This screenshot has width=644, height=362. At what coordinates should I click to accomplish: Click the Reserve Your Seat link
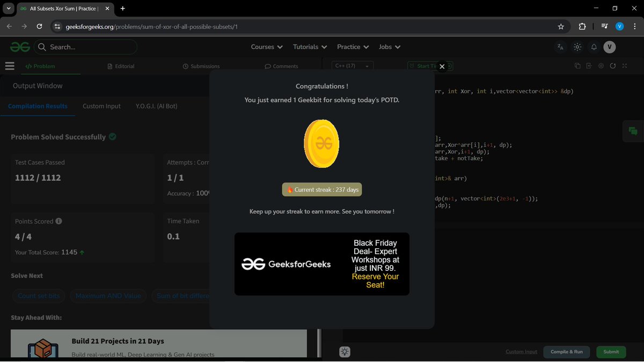click(375, 280)
